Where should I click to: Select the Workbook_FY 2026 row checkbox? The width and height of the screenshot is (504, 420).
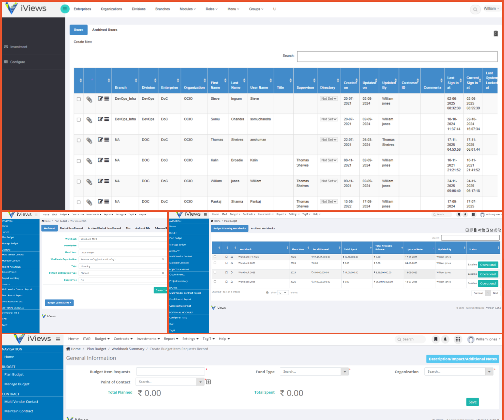[x=215, y=256]
